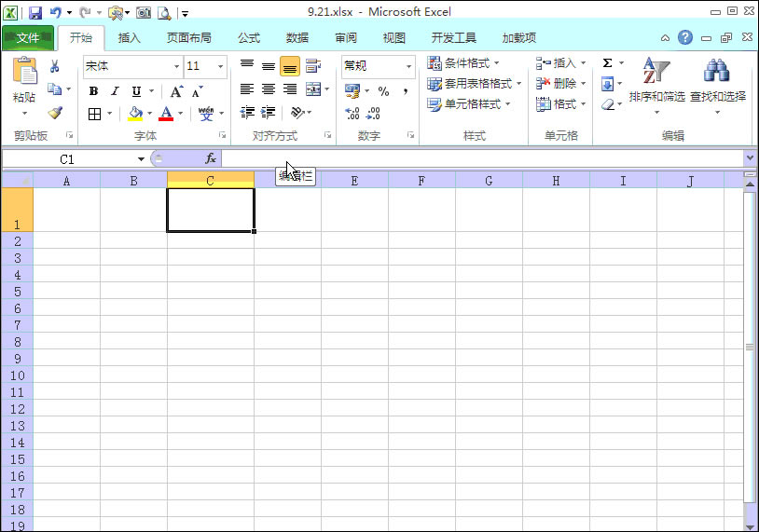Click the Insert Function fx button
The width and height of the screenshot is (759, 532).
[x=211, y=158]
